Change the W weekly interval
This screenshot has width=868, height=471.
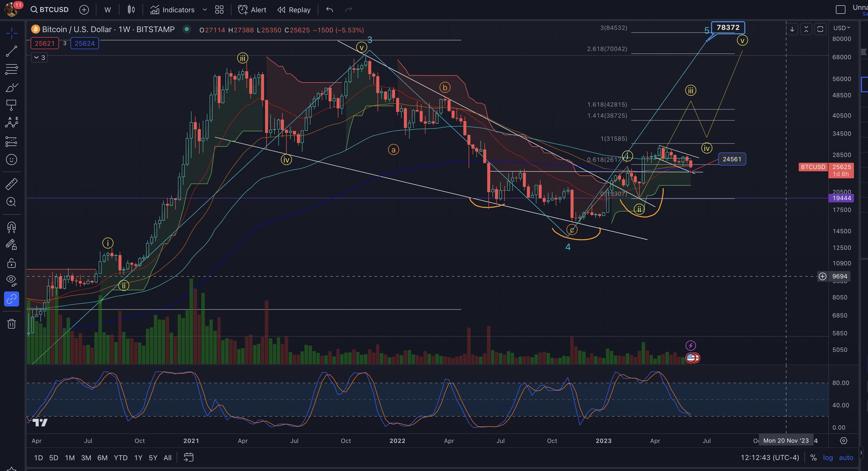click(x=108, y=10)
